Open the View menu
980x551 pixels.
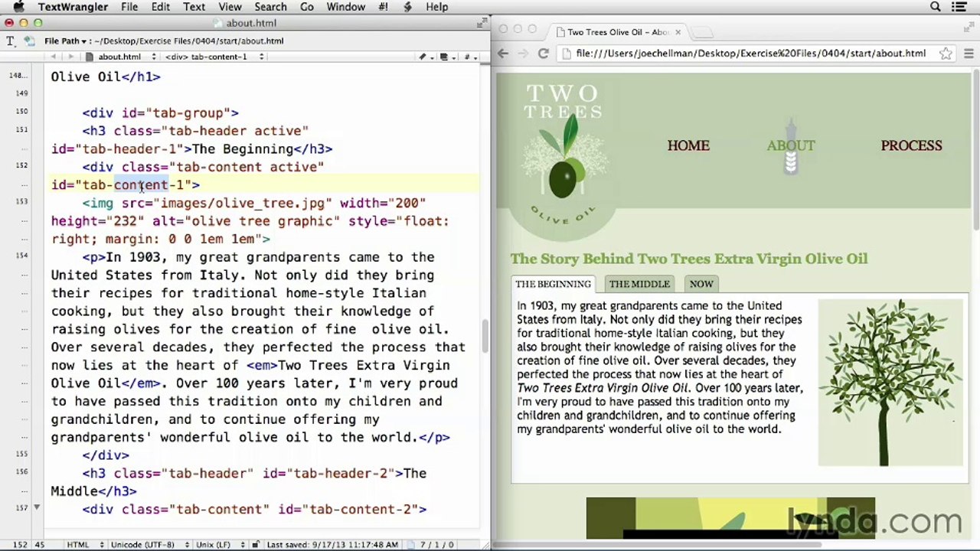point(230,7)
